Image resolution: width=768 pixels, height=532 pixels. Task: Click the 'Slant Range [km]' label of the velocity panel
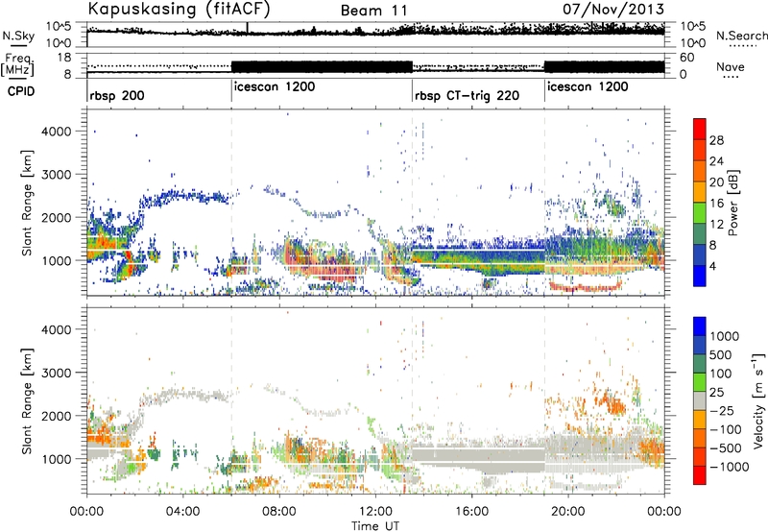(27, 400)
